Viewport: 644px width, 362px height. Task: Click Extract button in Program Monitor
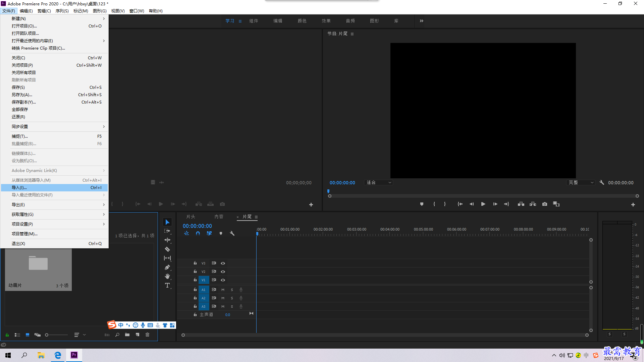tap(533, 204)
